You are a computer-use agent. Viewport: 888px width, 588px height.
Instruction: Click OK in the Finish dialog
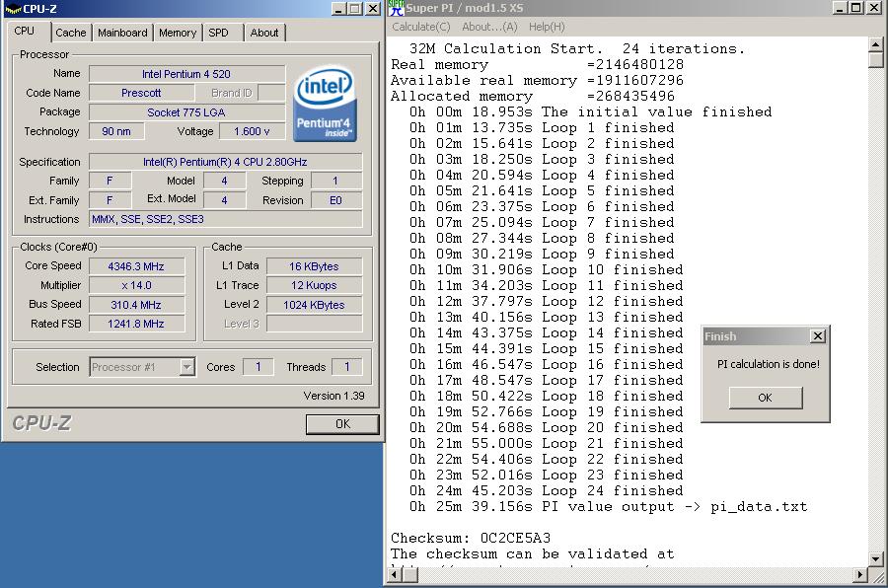click(x=765, y=398)
